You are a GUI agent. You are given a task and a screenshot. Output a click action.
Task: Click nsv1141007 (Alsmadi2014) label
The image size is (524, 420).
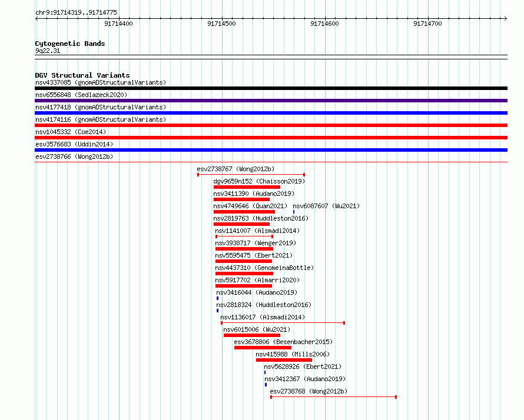point(257,231)
